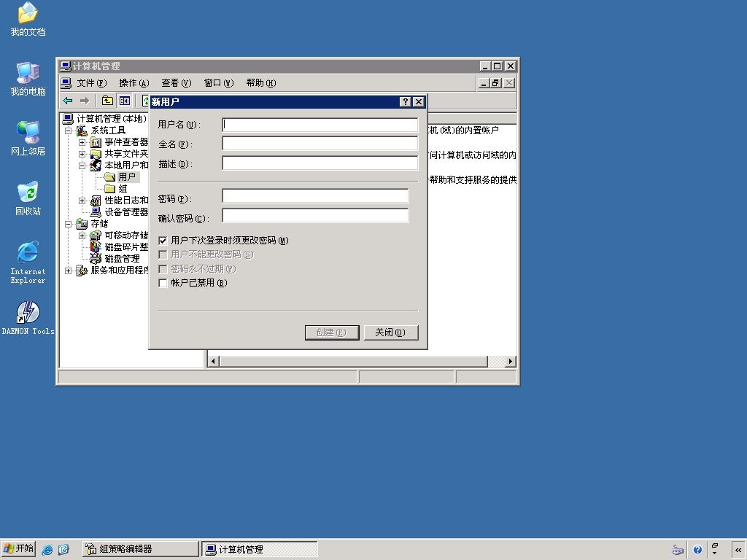Toggle the Show/Hide console tree icon
Screen dimensions: 747x560
click(125, 101)
